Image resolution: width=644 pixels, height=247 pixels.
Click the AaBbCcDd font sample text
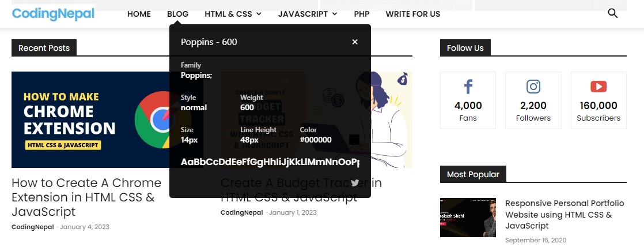(270, 162)
